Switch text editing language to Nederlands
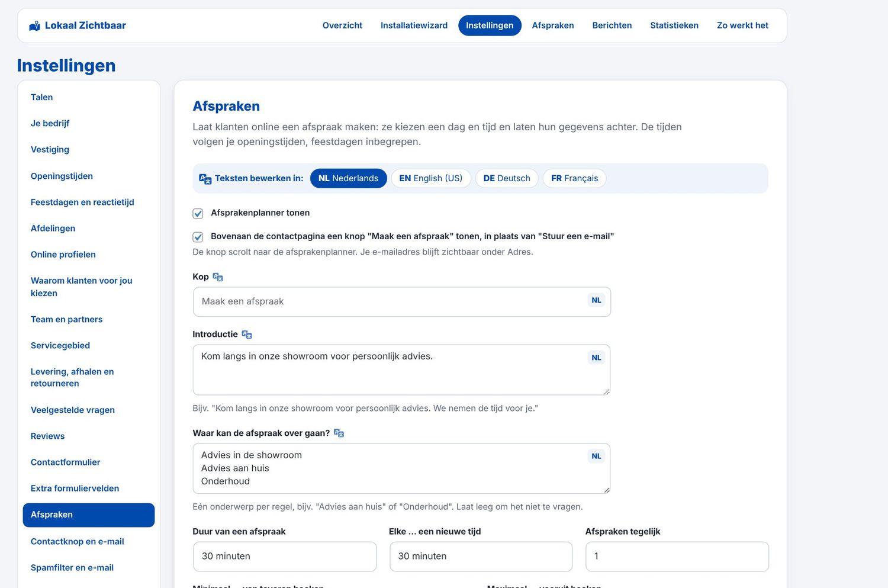Viewport: 888px width, 588px height. click(348, 178)
